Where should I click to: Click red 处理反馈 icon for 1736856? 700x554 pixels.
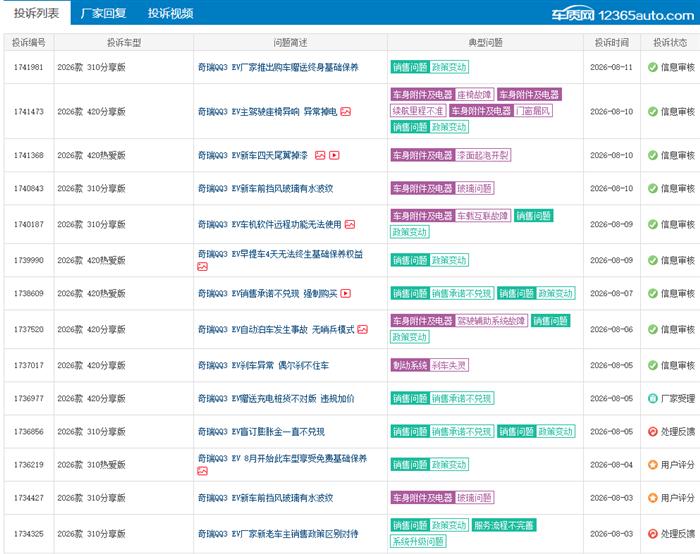653,432
